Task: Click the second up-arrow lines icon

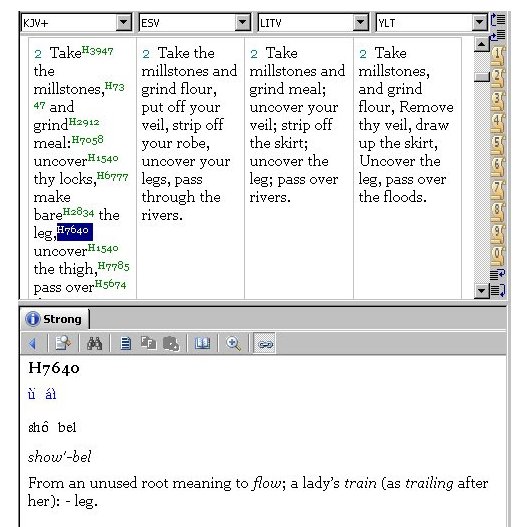Action: 498,35
